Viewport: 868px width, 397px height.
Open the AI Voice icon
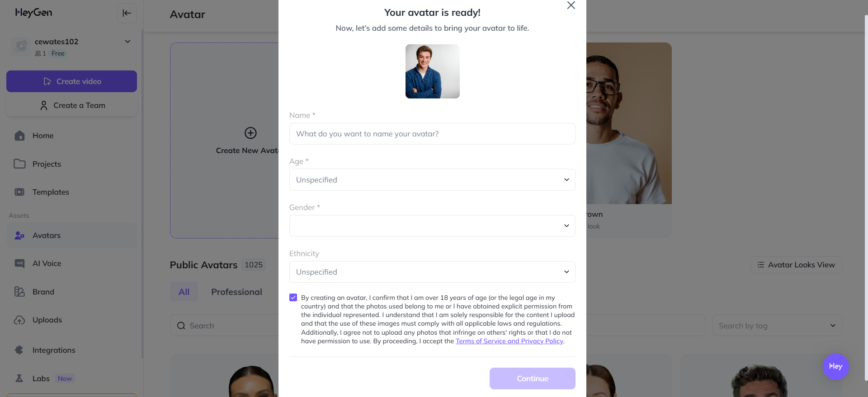[x=19, y=263]
